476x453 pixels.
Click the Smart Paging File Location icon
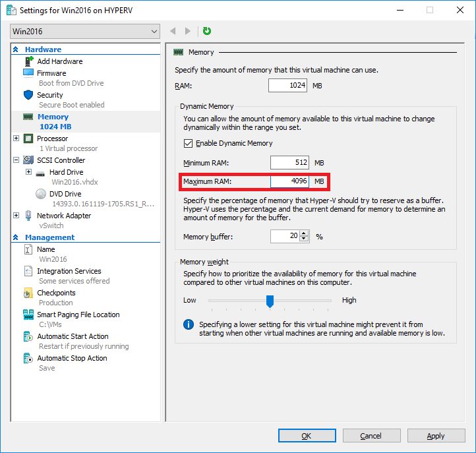pyautogui.click(x=28, y=315)
